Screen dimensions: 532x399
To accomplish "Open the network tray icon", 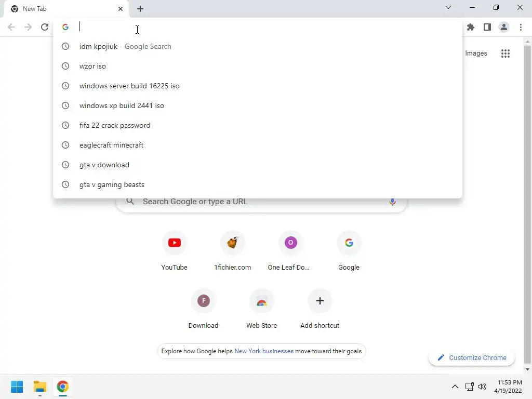I will (470, 387).
